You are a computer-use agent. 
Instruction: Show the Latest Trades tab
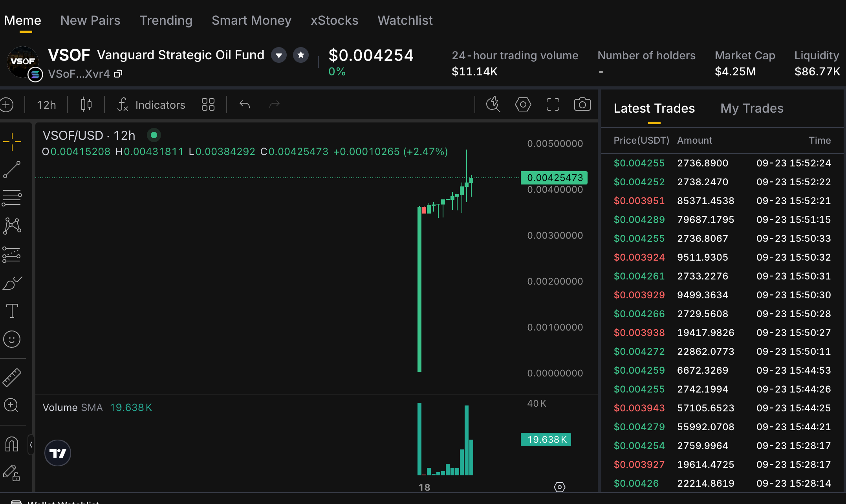coord(654,108)
